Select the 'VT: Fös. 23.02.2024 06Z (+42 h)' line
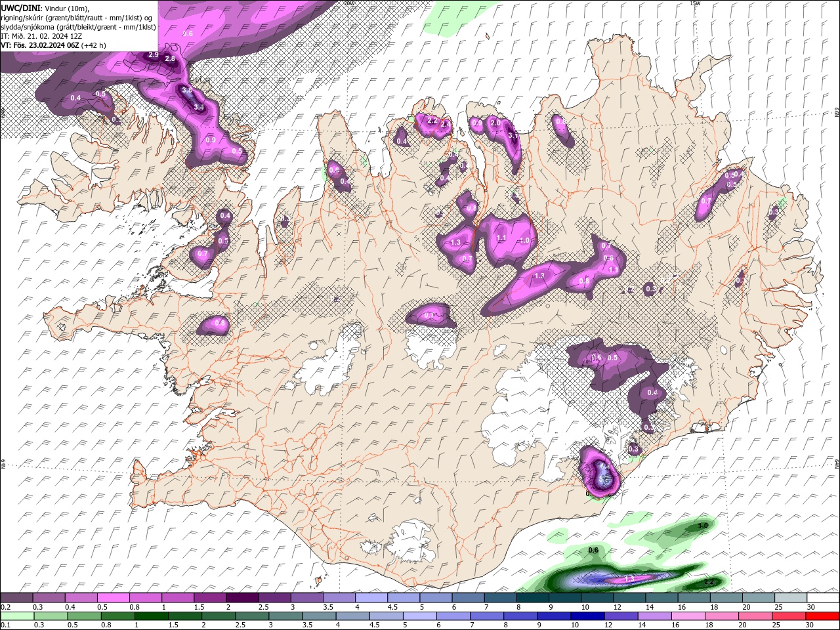 pyautogui.click(x=54, y=45)
